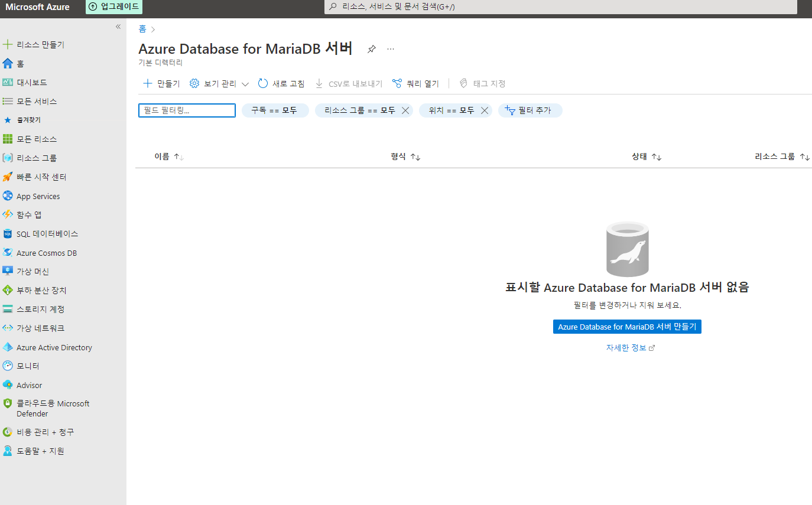
Task: Click the 즐겨찾기 star icon
Action: tap(8, 120)
